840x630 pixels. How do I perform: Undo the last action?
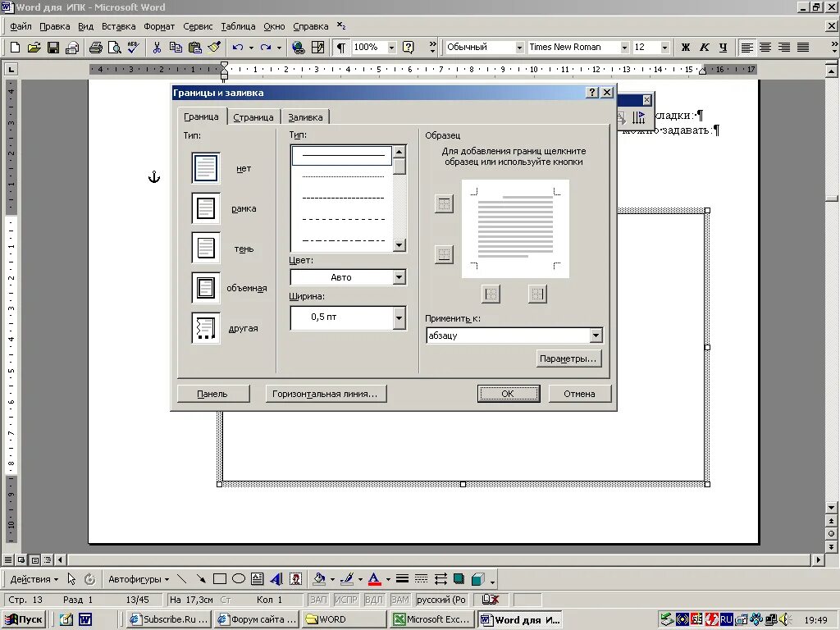237,47
